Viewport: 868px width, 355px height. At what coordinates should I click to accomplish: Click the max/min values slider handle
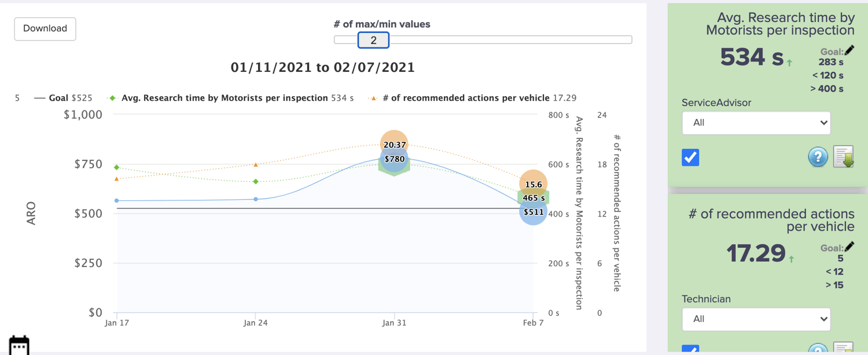[373, 40]
